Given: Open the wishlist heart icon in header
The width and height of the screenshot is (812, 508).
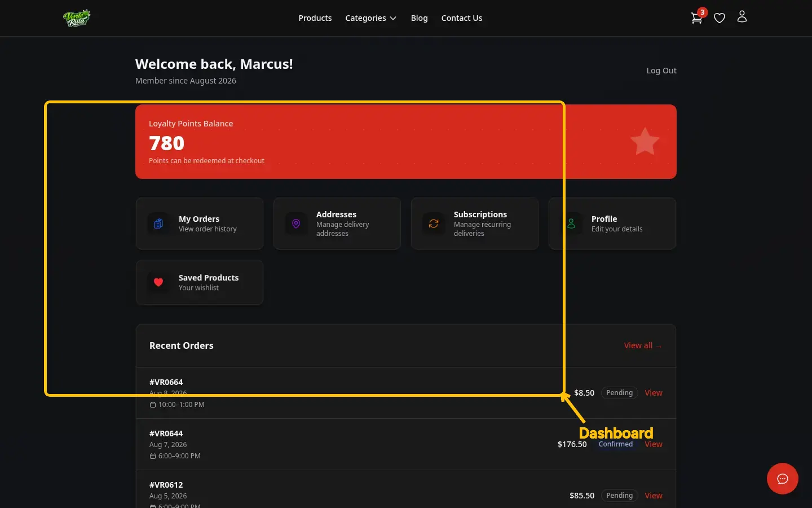Looking at the screenshot, I should [x=720, y=18].
